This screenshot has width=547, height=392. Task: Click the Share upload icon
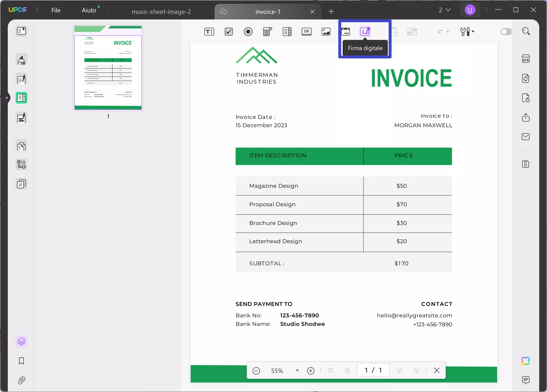tap(526, 117)
